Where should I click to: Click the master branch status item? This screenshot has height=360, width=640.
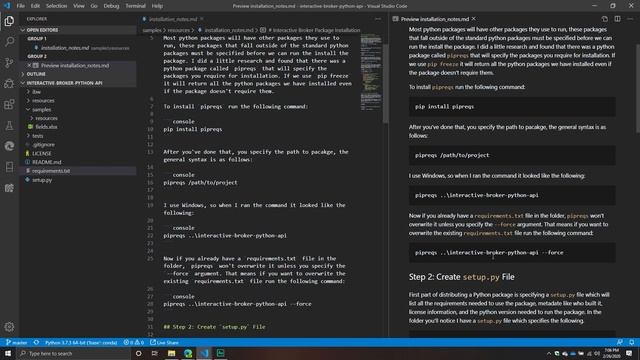coord(16,342)
